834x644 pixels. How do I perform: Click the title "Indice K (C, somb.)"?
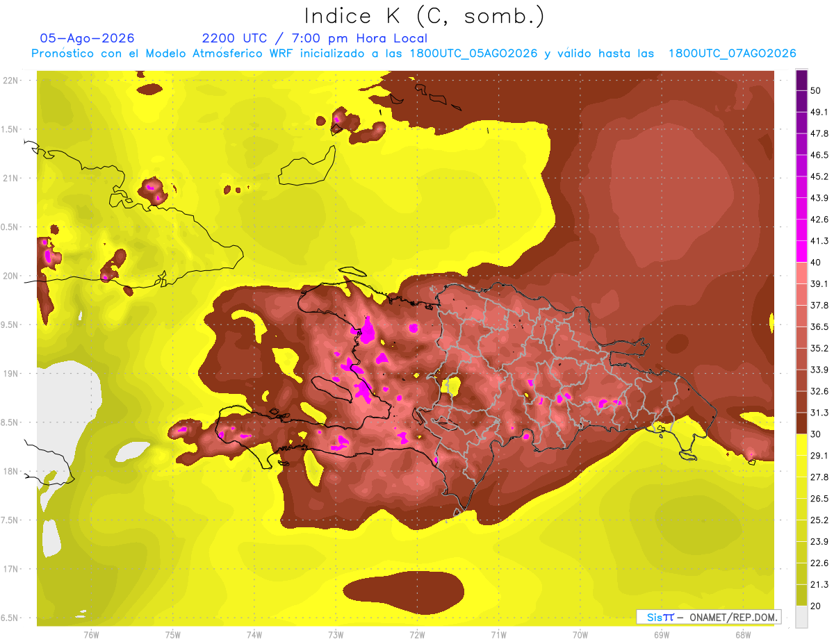(424, 17)
